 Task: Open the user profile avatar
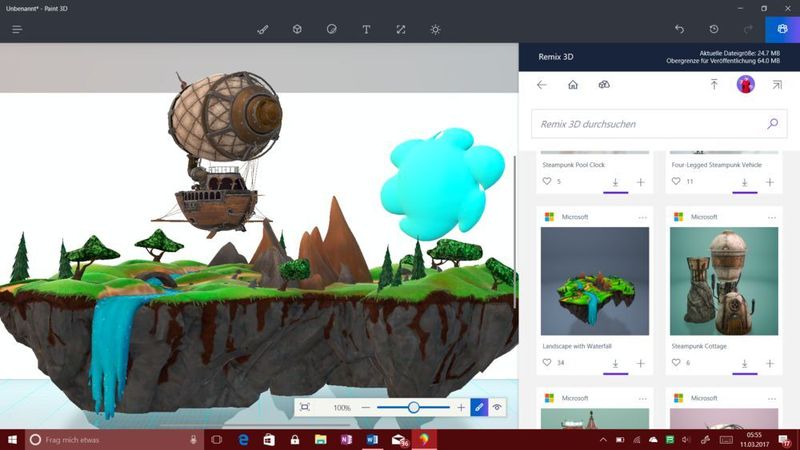coord(745,84)
